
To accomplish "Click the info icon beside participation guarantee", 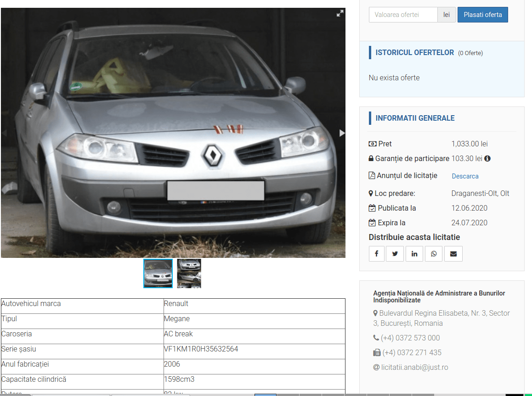I will tap(487, 158).
